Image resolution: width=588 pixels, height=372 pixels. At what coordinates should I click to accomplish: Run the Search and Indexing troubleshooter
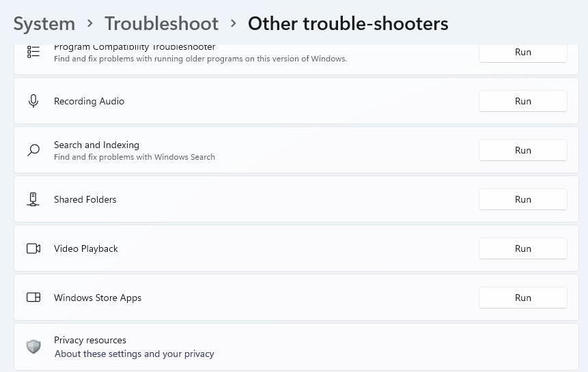tap(522, 150)
